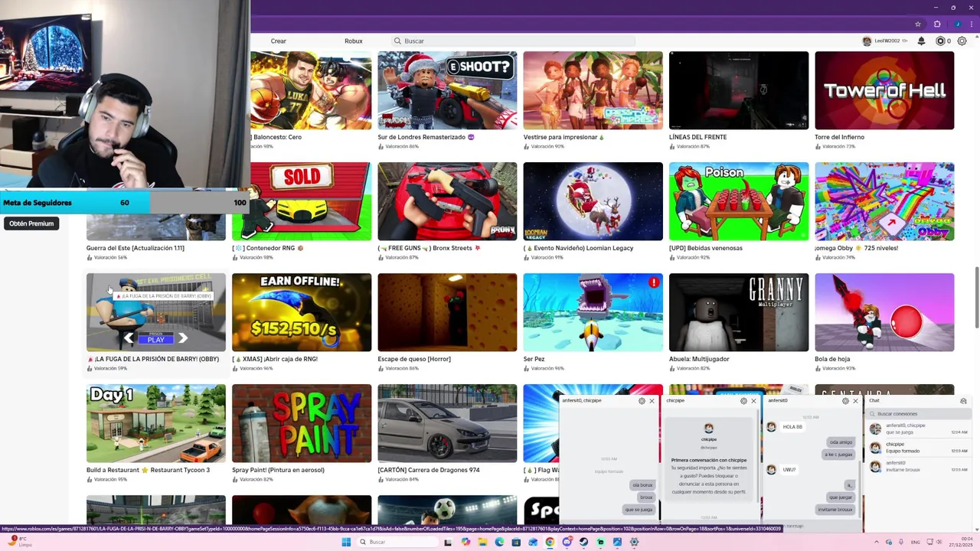Open the Ser Pez game thumbnail
The height and width of the screenshot is (551, 980).
click(x=593, y=312)
